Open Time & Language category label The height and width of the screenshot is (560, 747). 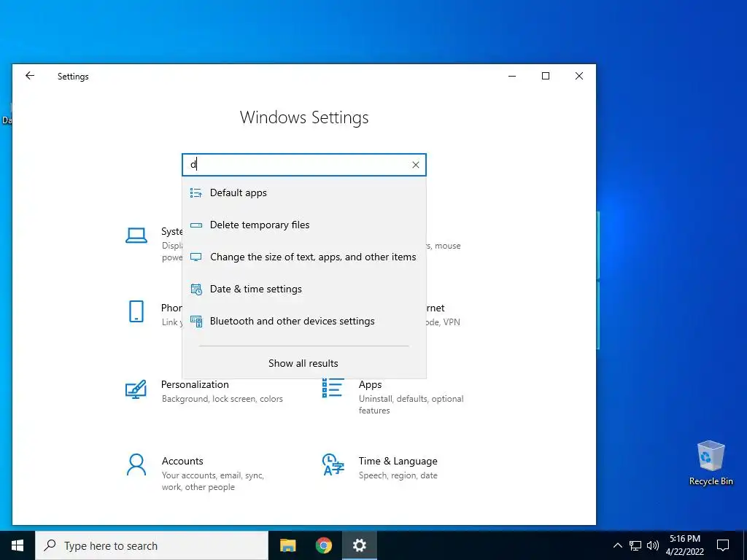pos(398,461)
